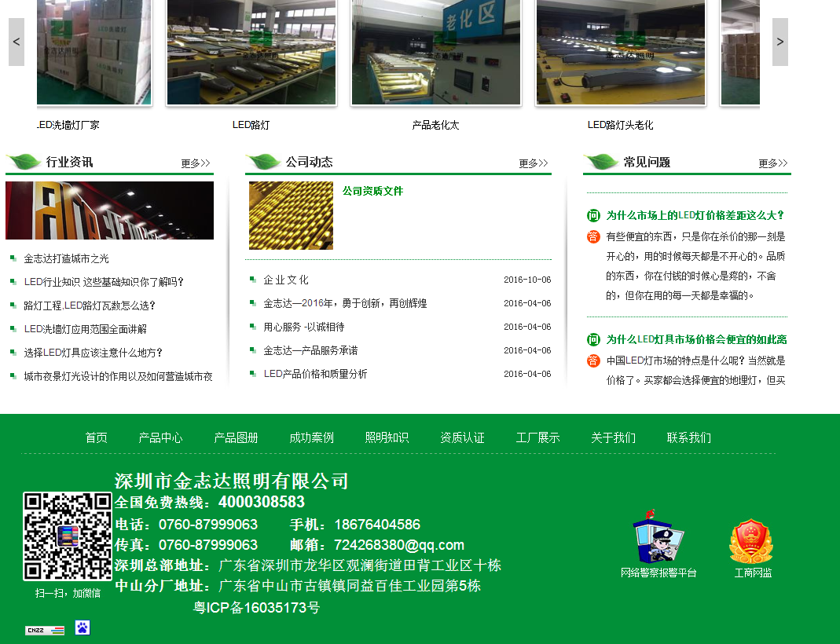Open article LED行业知识 这些基础知识你了解吗
Screen dimensions: 840x644
click(104, 282)
